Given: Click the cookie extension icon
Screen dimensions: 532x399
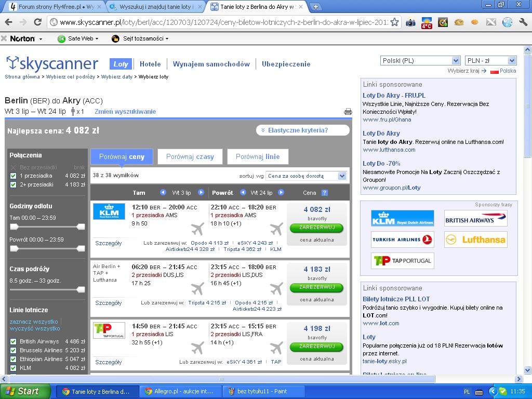Looking at the screenshot, I should 459,22.
